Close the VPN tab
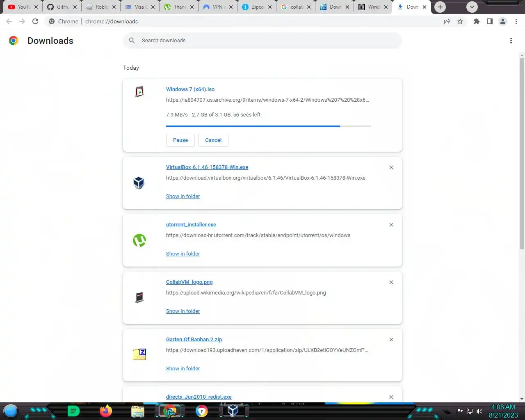This screenshot has height=420, width=525. pyautogui.click(x=231, y=7)
